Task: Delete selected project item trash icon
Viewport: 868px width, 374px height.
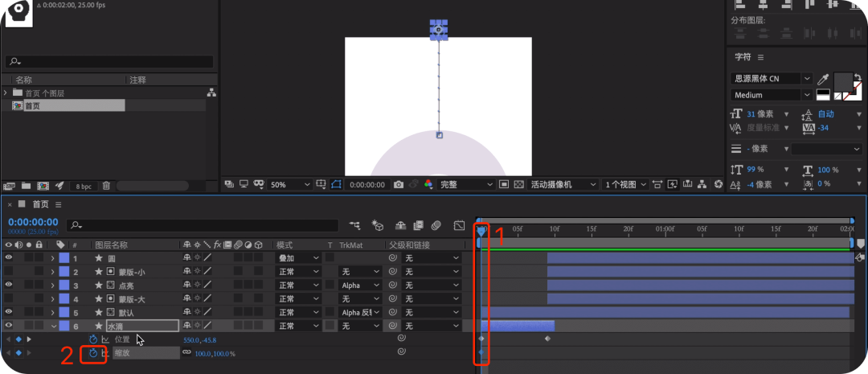Action: tap(106, 186)
